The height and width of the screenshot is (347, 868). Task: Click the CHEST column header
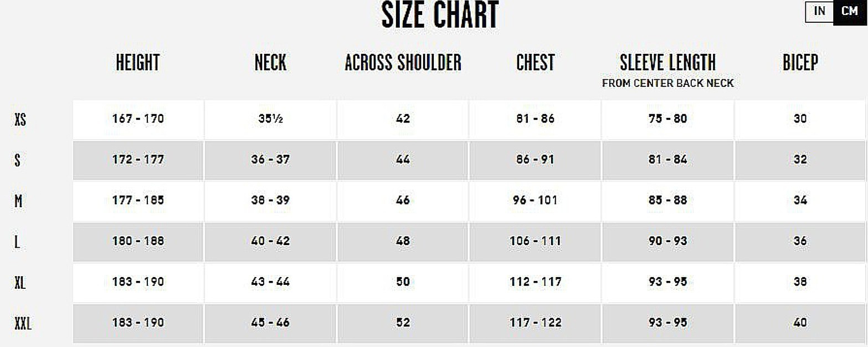[x=535, y=63]
